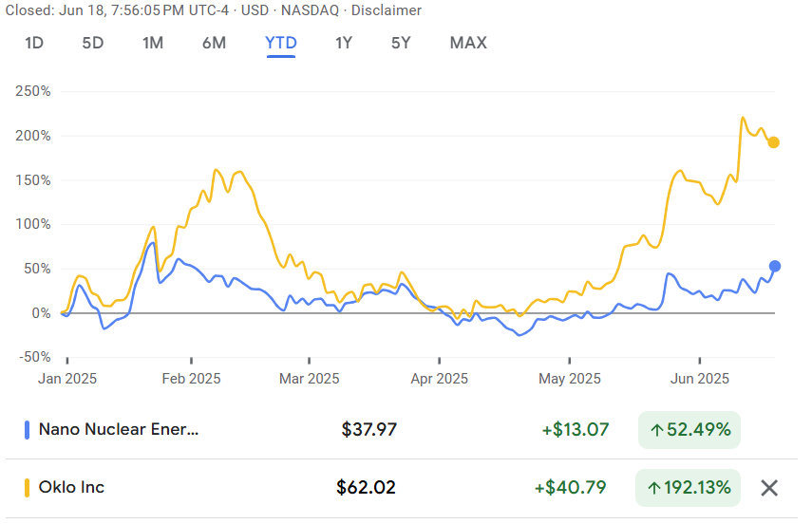Open the Oklo Inc stock row
812x524 pixels.
pos(402,488)
